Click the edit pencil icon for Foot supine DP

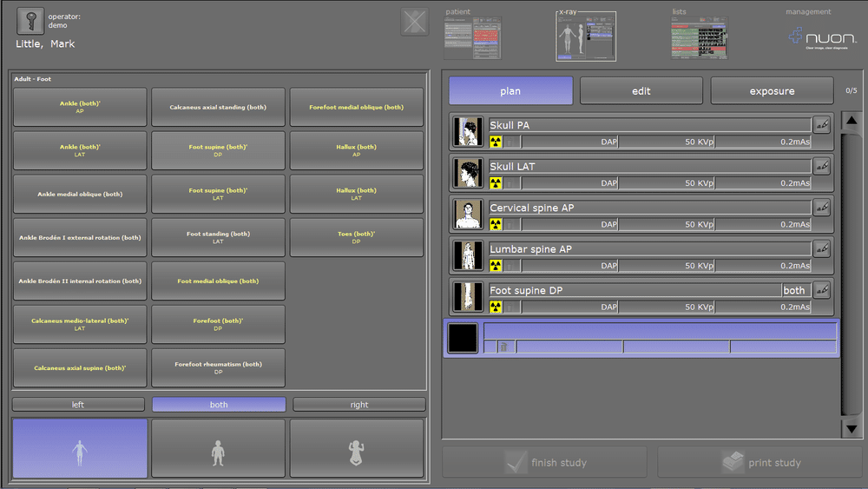click(x=822, y=290)
